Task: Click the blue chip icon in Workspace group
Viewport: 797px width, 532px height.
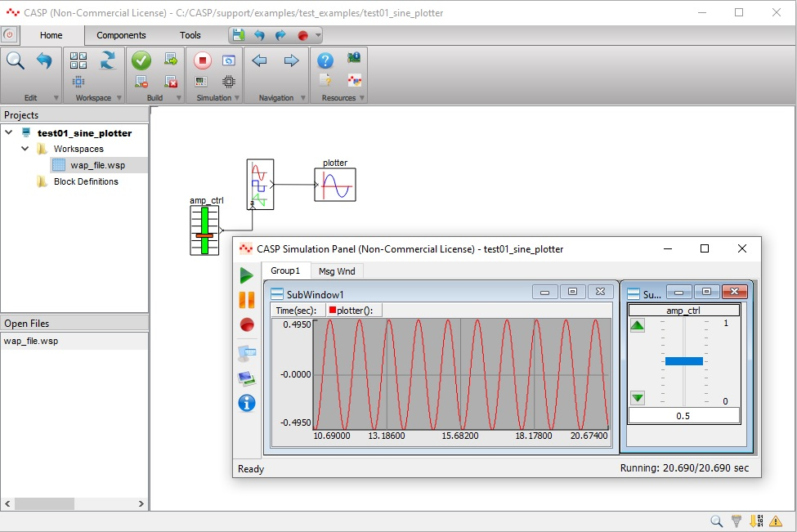Action: pyautogui.click(x=78, y=81)
